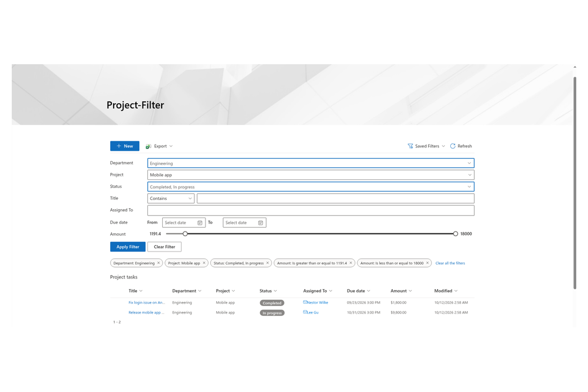
Task: Open Due date column header menu
Action: coord(359,291)
